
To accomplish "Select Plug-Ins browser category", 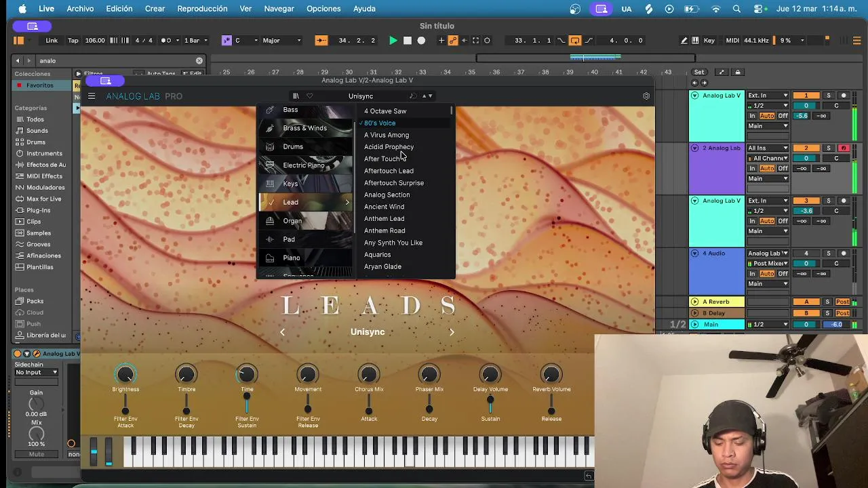I will (x=38, y=210).
